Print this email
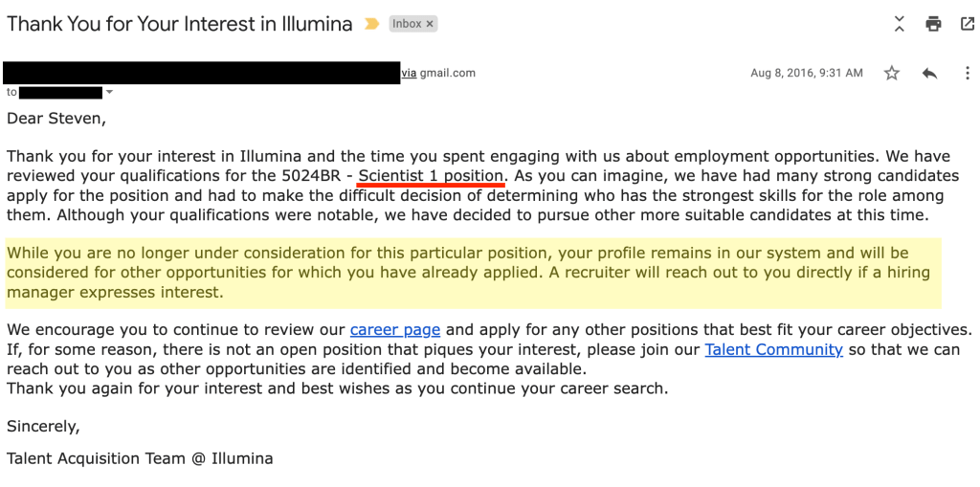The width and height of the screenshot is (980, 487). pyautogui.click(x=933, y=24)
